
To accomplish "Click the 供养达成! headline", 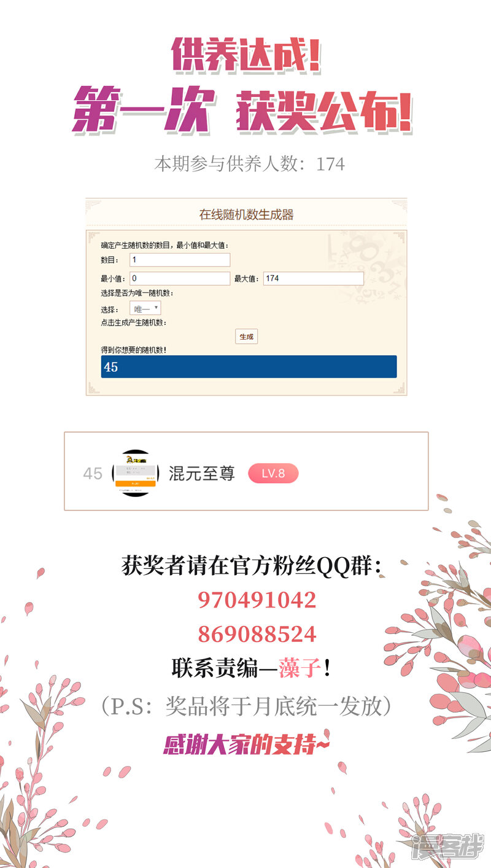I will pyautogui.click(x=246, y=57).
